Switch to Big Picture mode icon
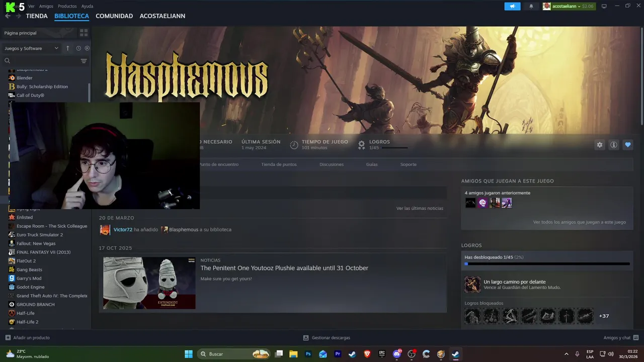Viewport: 644px width, 362px height. [604, 6]
